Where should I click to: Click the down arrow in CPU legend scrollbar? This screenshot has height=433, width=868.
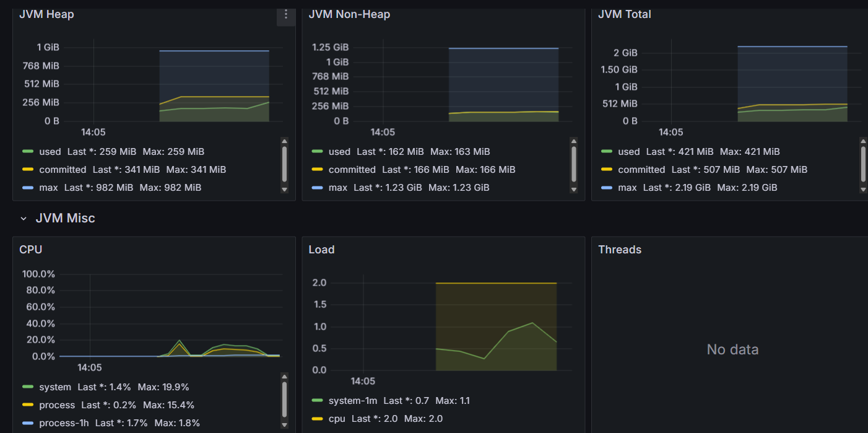(x=284, y=425)
